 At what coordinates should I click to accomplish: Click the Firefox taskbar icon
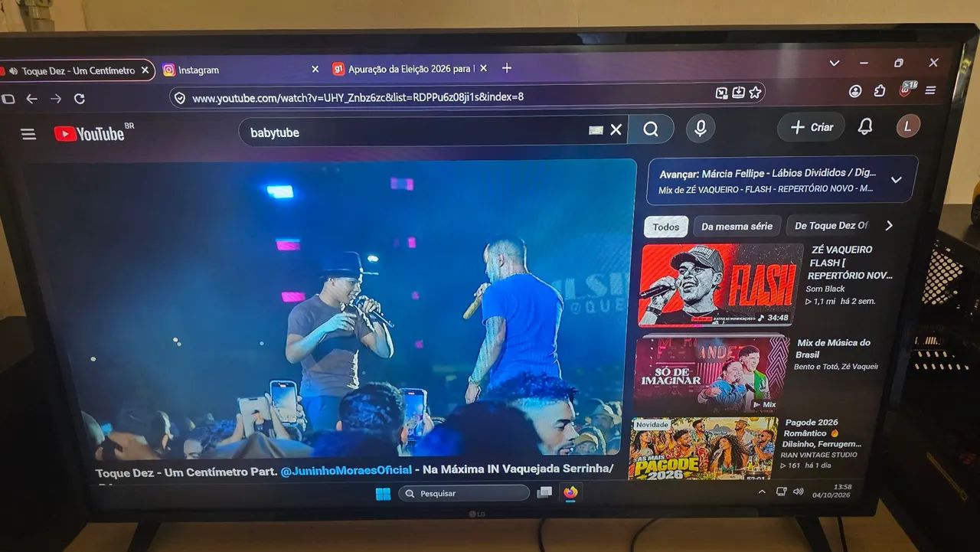coord(570,492)
